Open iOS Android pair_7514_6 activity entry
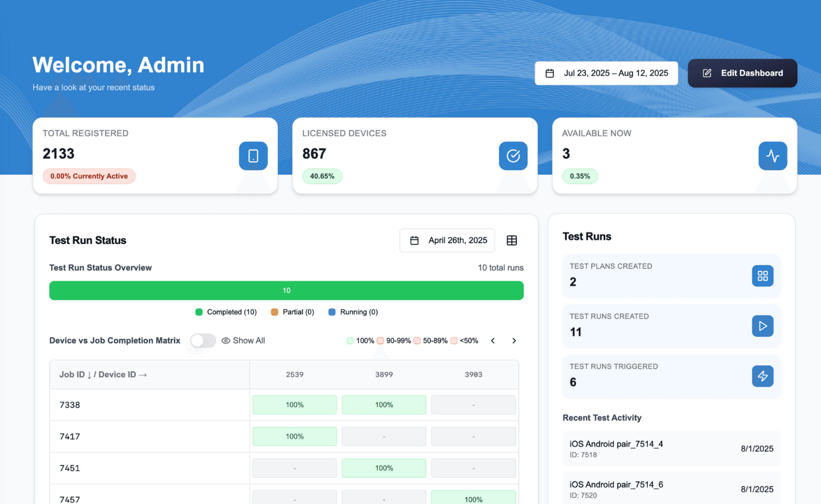 [671, 489]
